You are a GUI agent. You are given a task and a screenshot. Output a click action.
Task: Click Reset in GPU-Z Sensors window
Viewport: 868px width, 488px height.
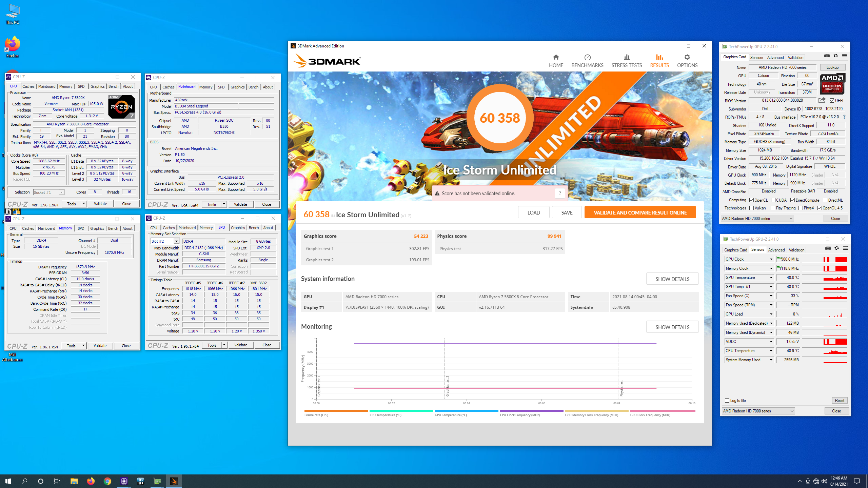click(840, 401)
